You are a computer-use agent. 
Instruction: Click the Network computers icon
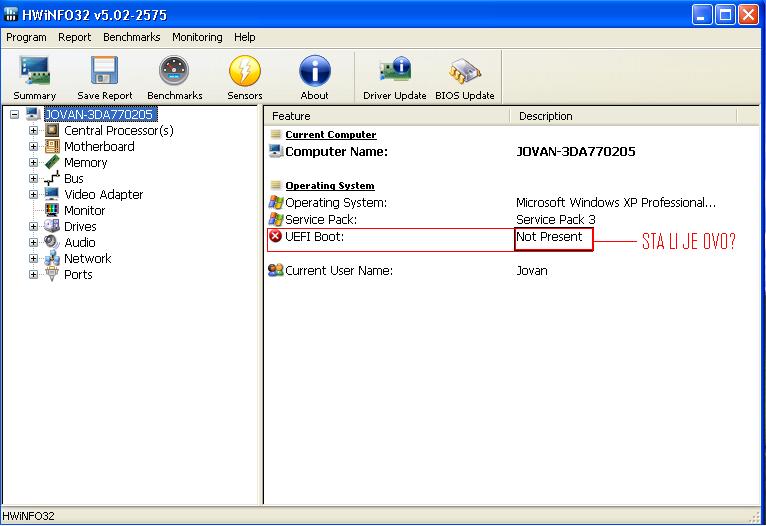[x=52, y=258]
